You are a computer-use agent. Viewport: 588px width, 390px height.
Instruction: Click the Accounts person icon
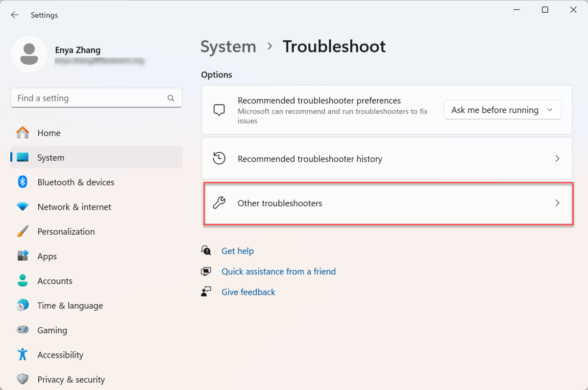coord(23,281)
